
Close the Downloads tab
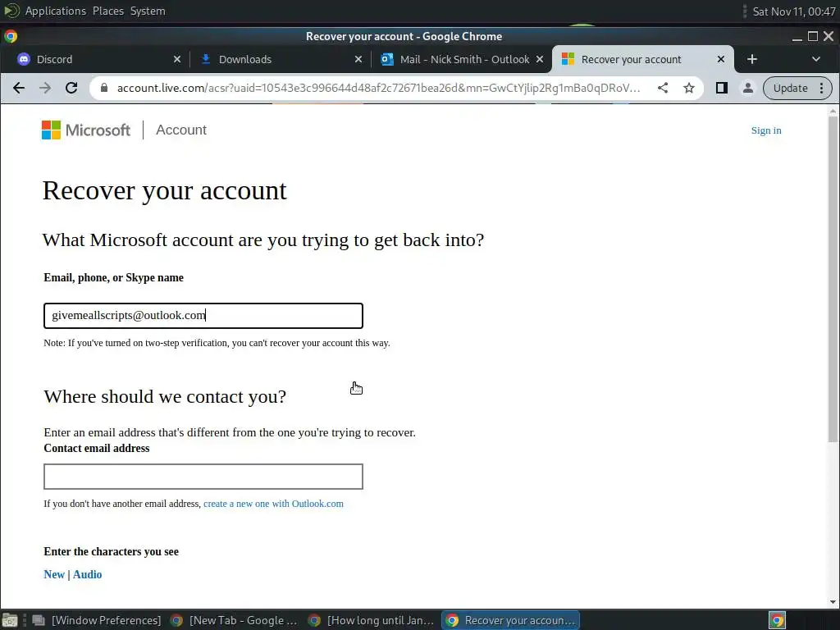click(358, 59)
